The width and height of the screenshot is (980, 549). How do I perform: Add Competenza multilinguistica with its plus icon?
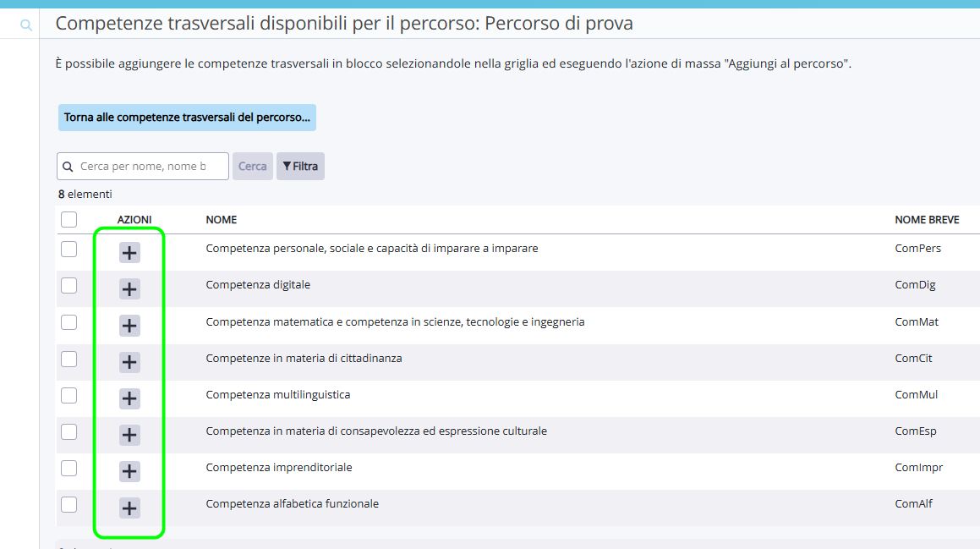click(129, 398)
